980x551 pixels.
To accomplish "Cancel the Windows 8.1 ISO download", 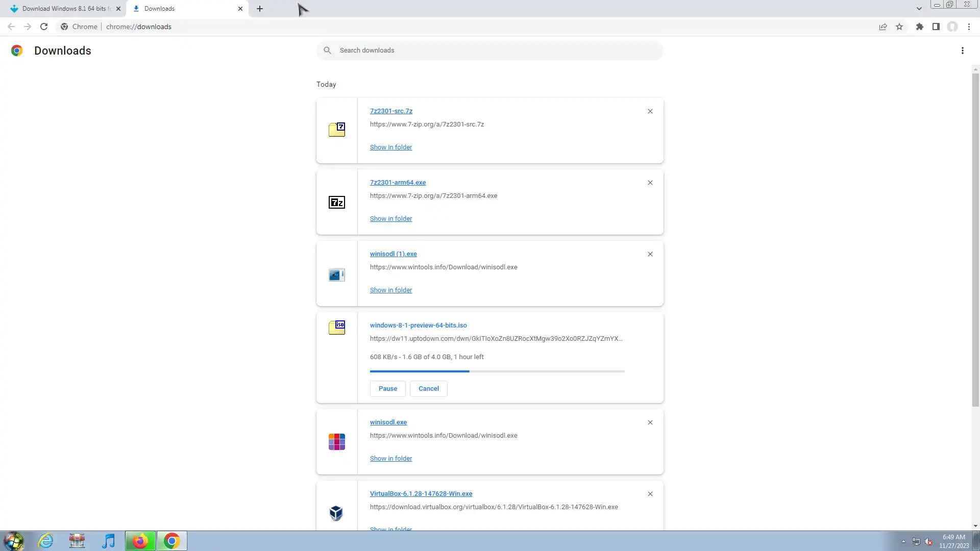I will (428, 389).
